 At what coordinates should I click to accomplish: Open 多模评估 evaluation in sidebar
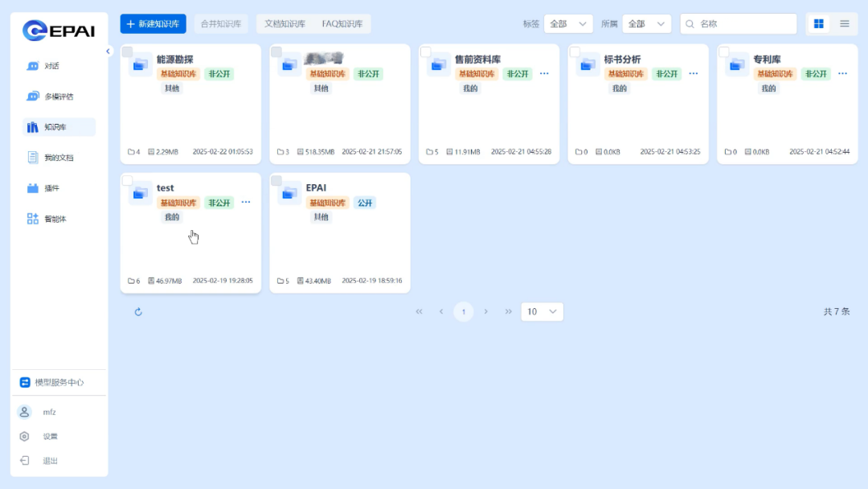(x=33, y=97)
